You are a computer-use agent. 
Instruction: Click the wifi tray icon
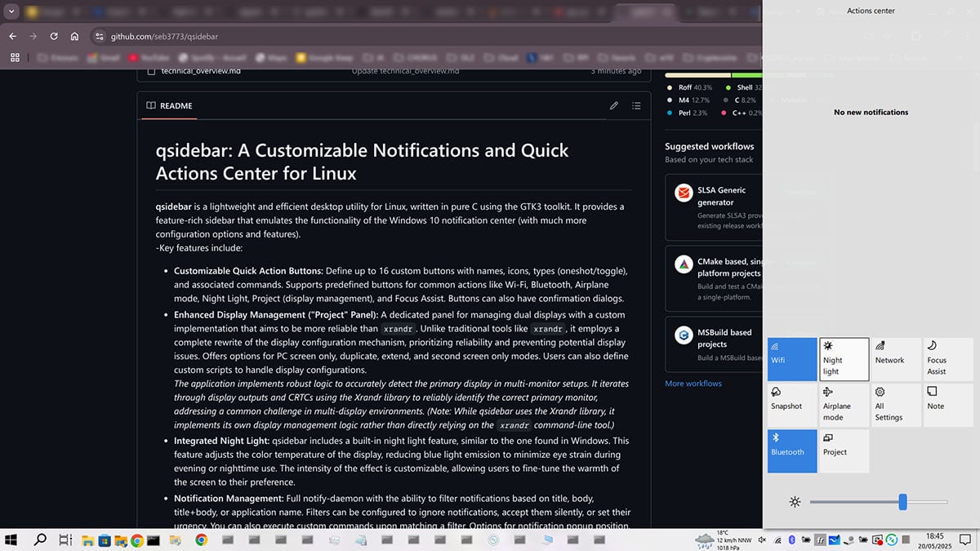pyautogui.click(x=777, y=540)
